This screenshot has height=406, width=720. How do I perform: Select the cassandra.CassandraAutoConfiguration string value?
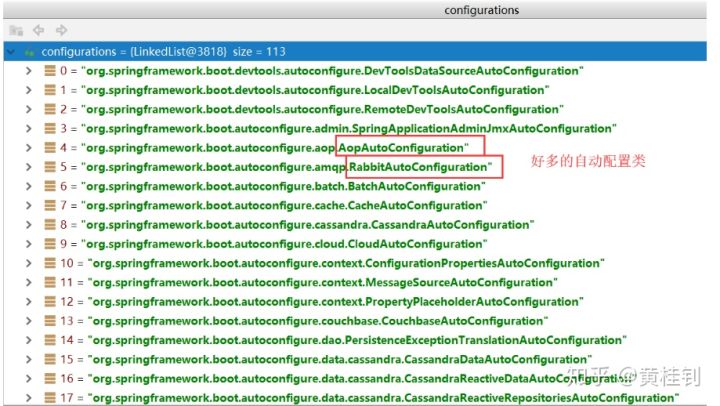click(308, 225)
